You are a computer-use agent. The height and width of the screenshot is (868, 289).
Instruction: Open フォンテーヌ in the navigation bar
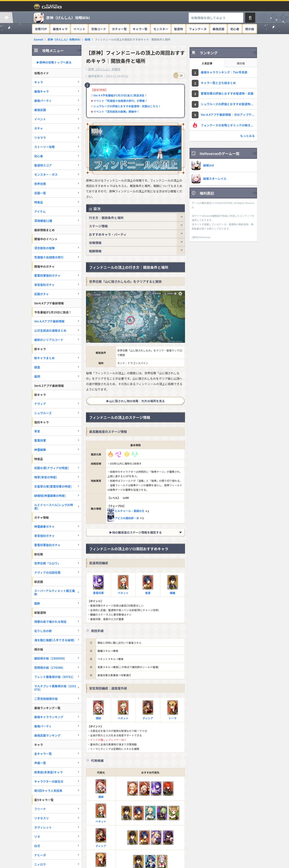click(197, 29)
